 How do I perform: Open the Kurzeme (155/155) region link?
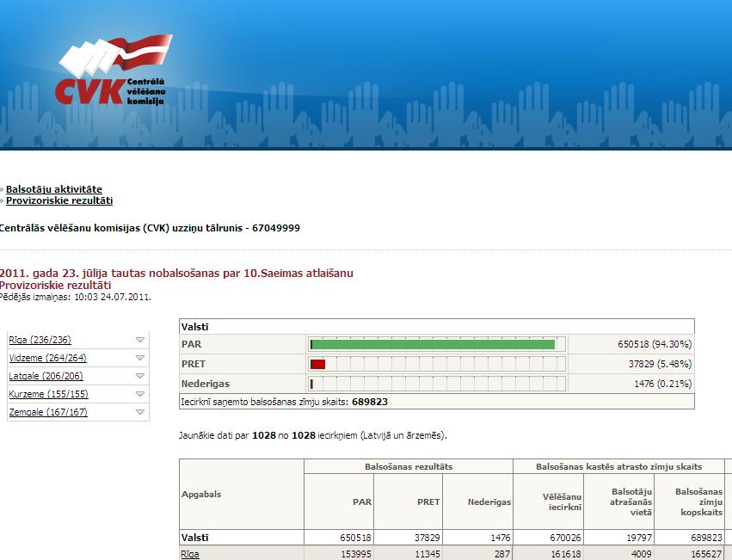[47, 394]
